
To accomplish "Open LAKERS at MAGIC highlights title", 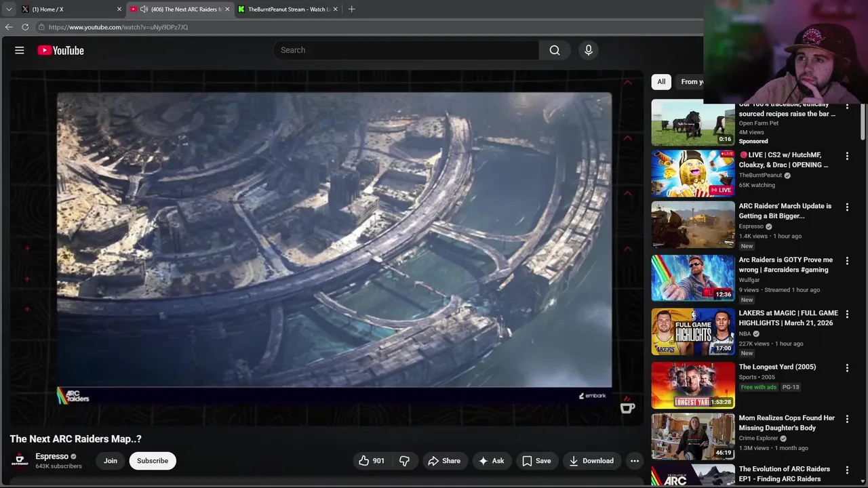I will click(789, 319).
